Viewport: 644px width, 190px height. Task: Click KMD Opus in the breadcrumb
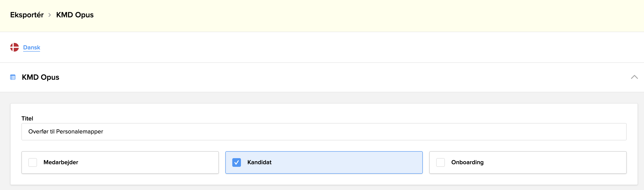coord(75,15)
